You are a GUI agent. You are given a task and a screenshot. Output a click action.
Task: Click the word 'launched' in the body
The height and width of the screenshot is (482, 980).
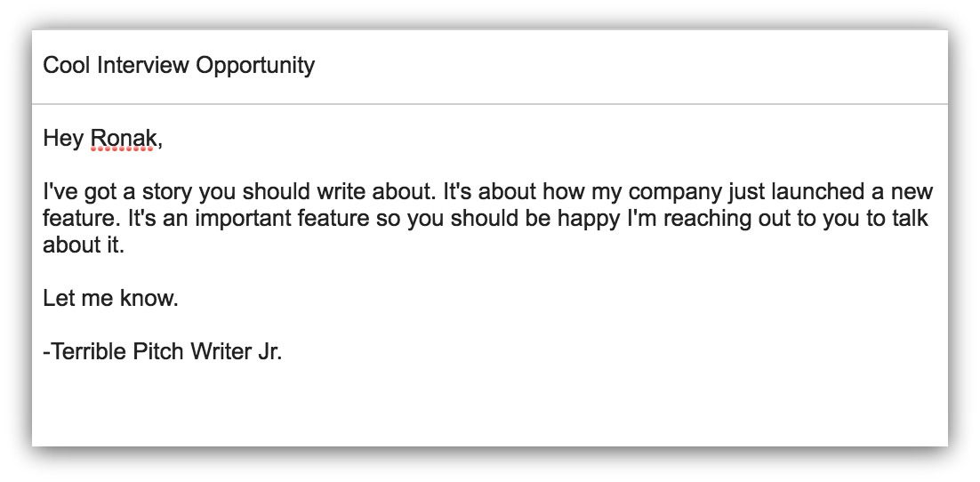point(819,191)
